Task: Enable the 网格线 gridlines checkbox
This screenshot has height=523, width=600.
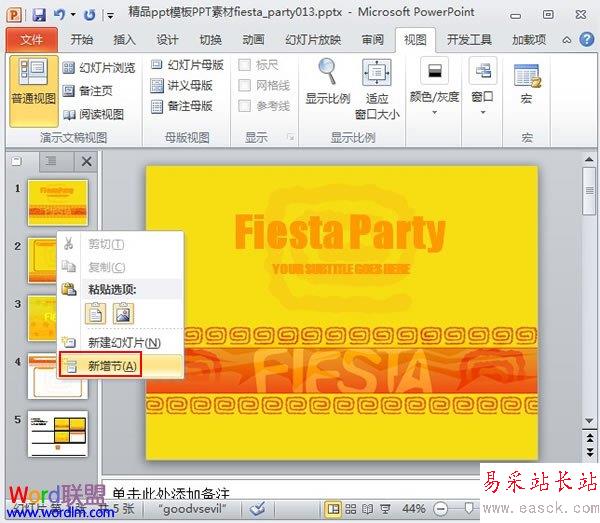Action: click(245, 85)
